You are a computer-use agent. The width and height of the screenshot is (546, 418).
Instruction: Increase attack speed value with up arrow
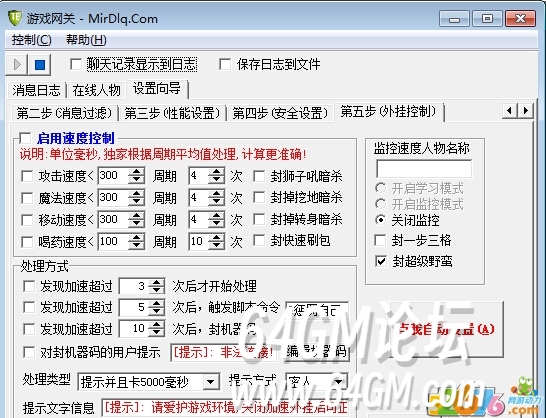pyautogui.click(x=136, y=171)
